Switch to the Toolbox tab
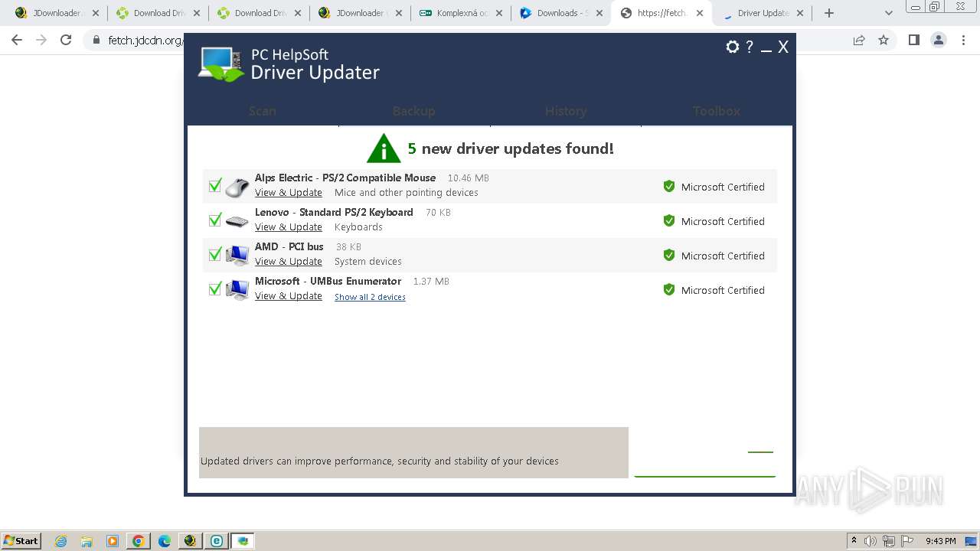The width and height of the screenshot is (980, 551). (717, 111)
